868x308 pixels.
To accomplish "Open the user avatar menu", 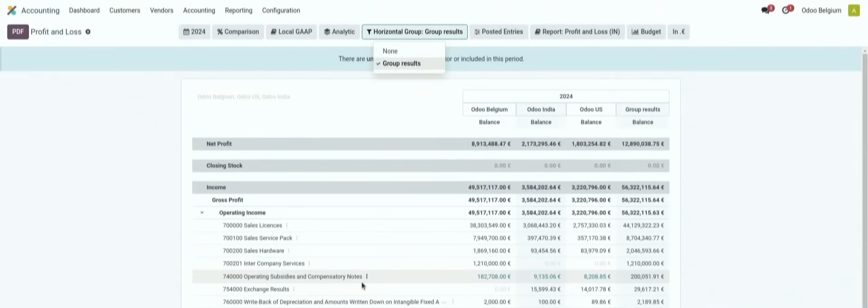I will [x=854, y=10].
